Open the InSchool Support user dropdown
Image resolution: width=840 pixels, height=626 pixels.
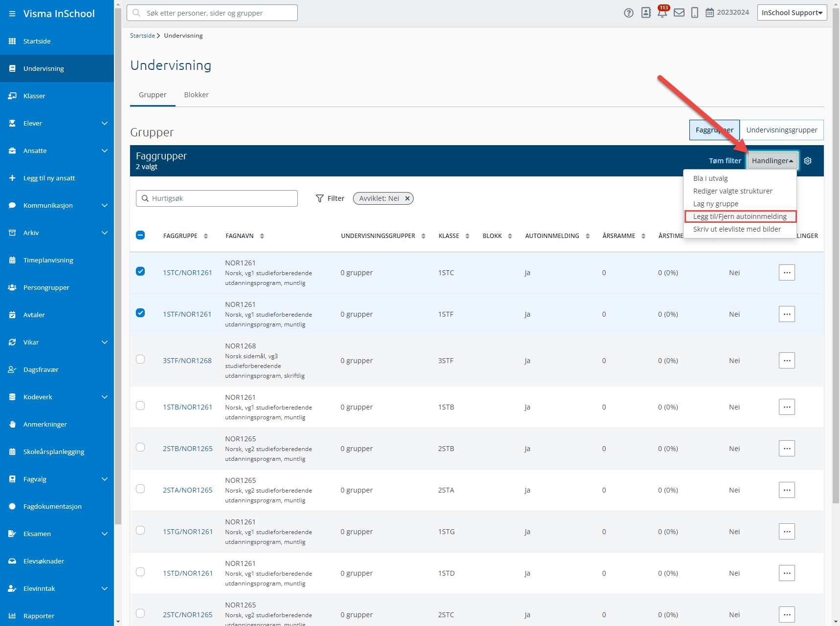coord(792,13)
